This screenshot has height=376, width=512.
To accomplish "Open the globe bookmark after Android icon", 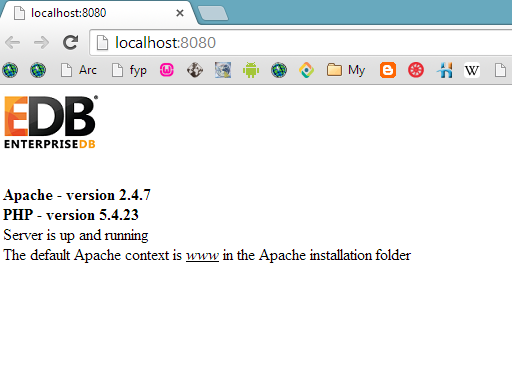I will click(279, 70).
